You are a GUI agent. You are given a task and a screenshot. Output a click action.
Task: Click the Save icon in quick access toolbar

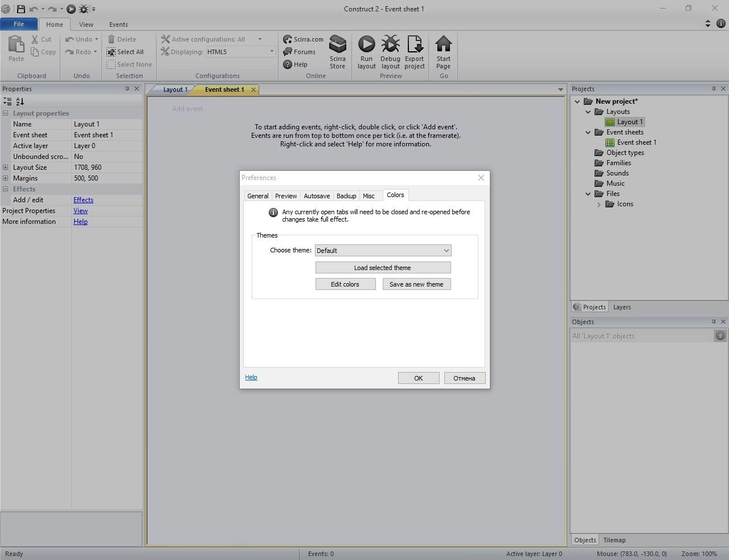(x=21, y=9)
